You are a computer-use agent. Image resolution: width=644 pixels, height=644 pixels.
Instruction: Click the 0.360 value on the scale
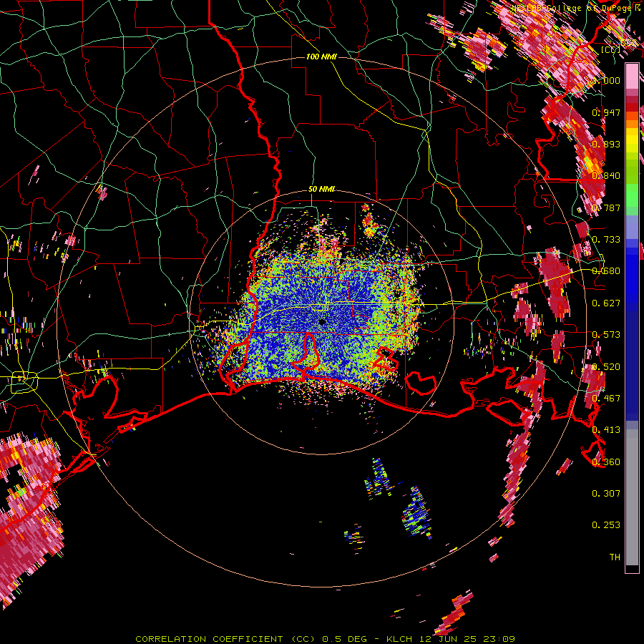[x=606, y=462]
